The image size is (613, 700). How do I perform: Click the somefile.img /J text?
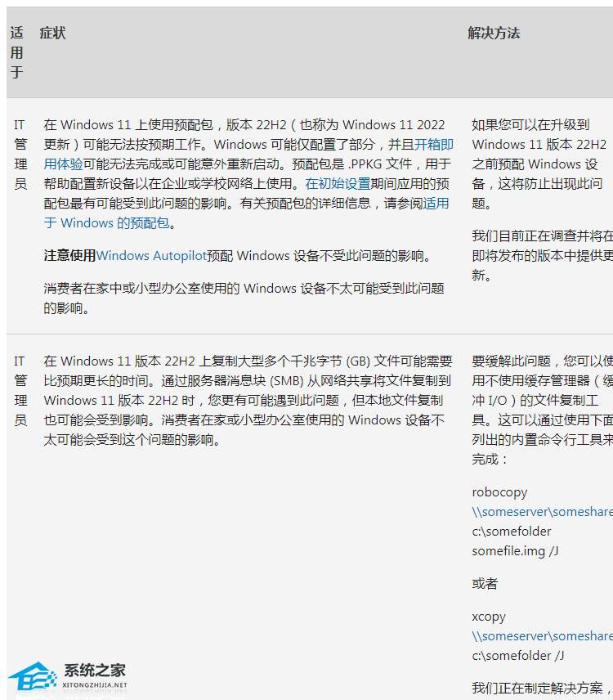[515, 551]
